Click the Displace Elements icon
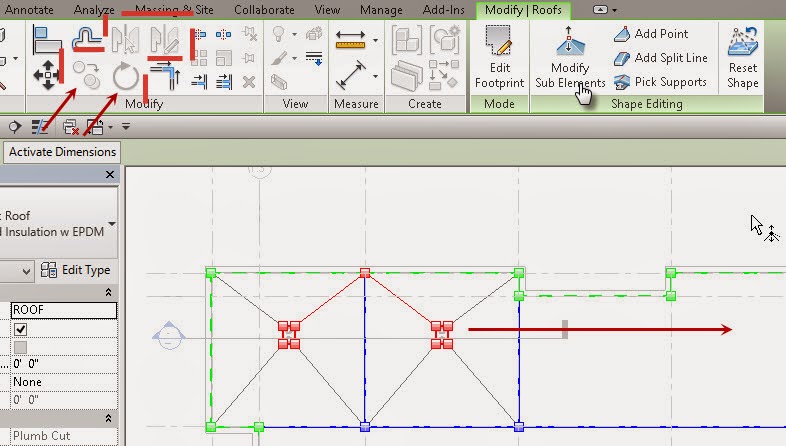Screen dimensions: 786x446 (314, 34)
